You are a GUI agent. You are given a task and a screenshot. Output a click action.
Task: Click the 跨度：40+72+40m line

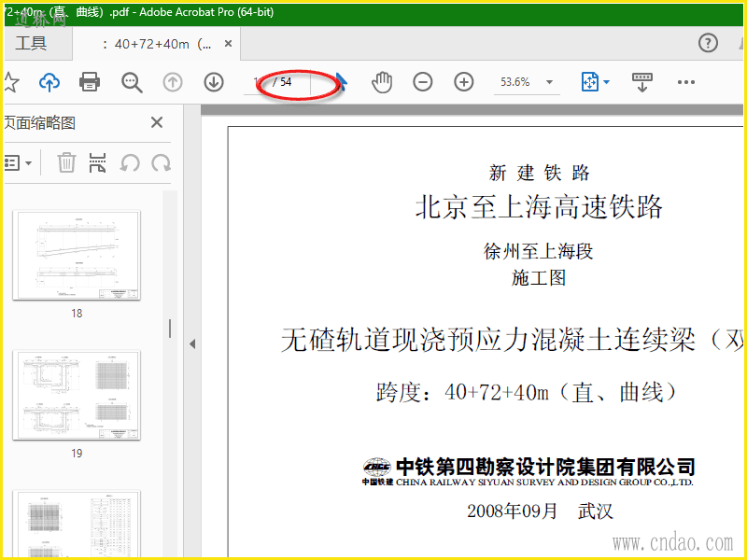(527, 392)
